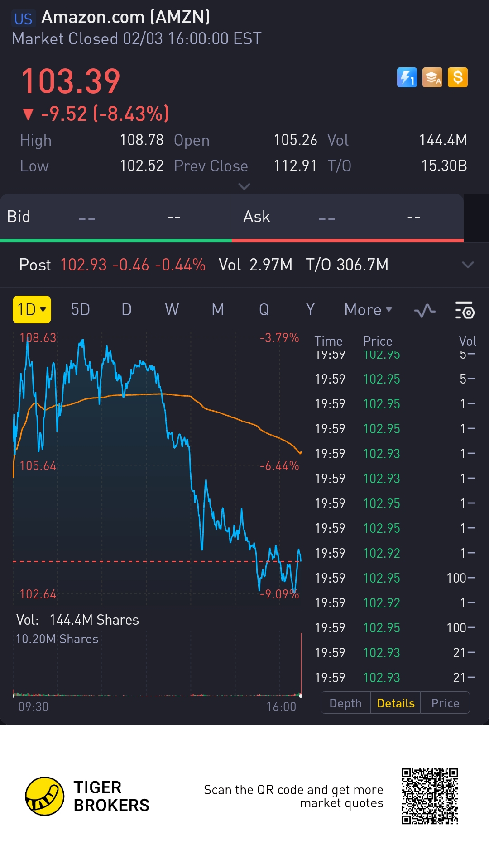Tap the blue lightning bolt icon
Screen dimensions: 489x868
pos(407,77)
